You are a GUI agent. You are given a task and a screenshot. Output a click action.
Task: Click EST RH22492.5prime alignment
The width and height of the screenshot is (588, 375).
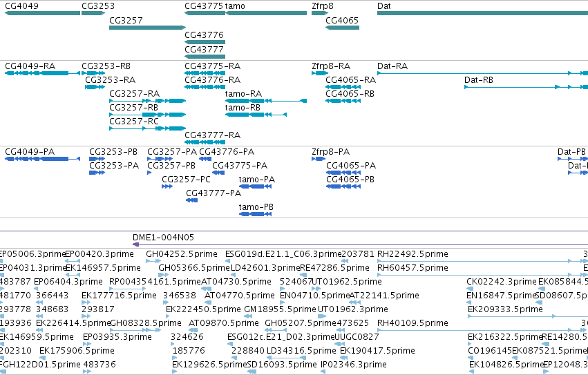(x=482, y=261)
